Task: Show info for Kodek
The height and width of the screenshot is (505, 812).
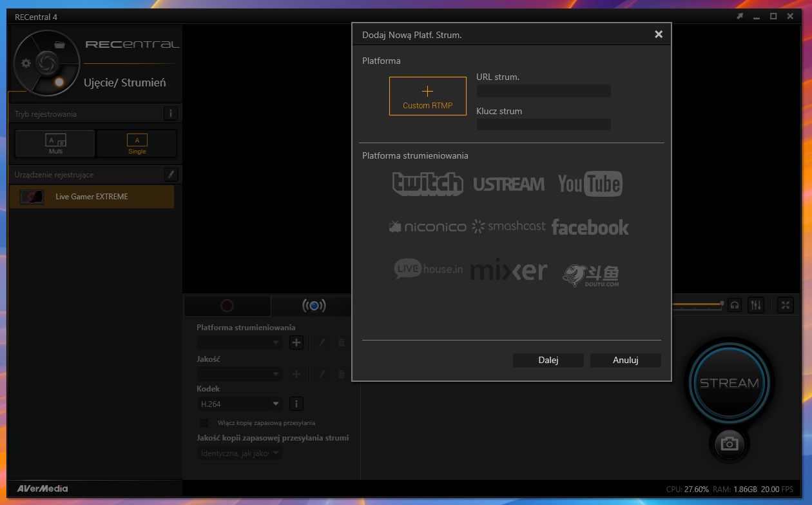Action: click(x=296, y=404)
